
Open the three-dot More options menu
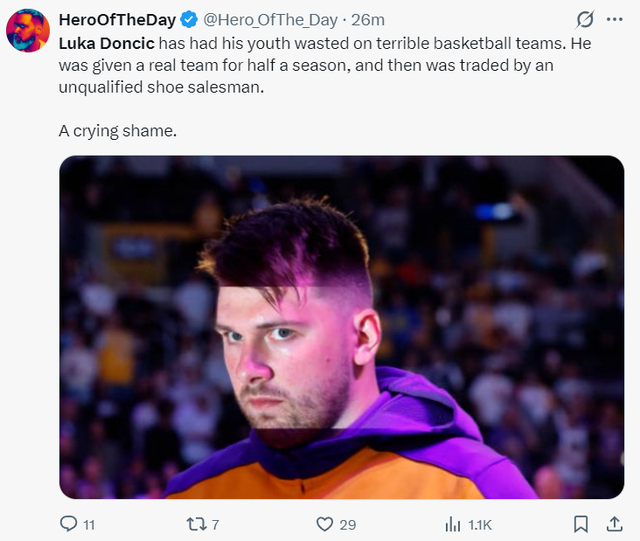613,20
